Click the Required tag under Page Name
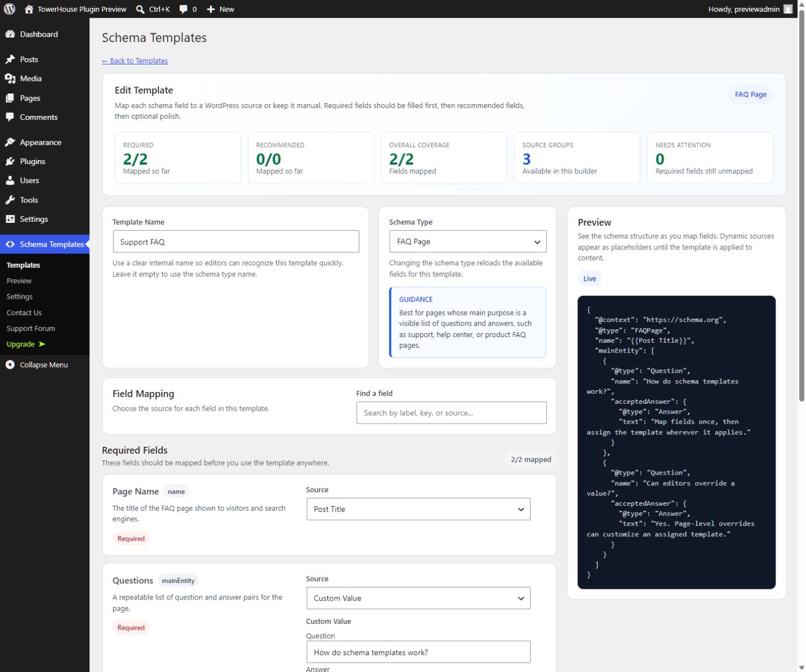 (x=131, y=539)
